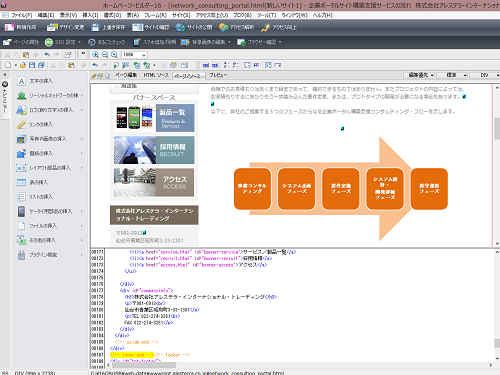This screenshot has width=500, height=375.
Task: Expand レイアウト部品の挿入 submenu
Action: 82,168
